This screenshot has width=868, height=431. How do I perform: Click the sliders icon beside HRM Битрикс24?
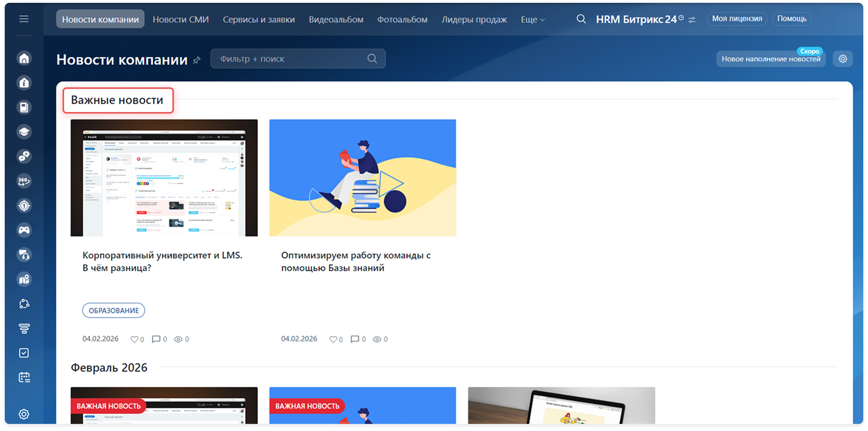[692, 20]
